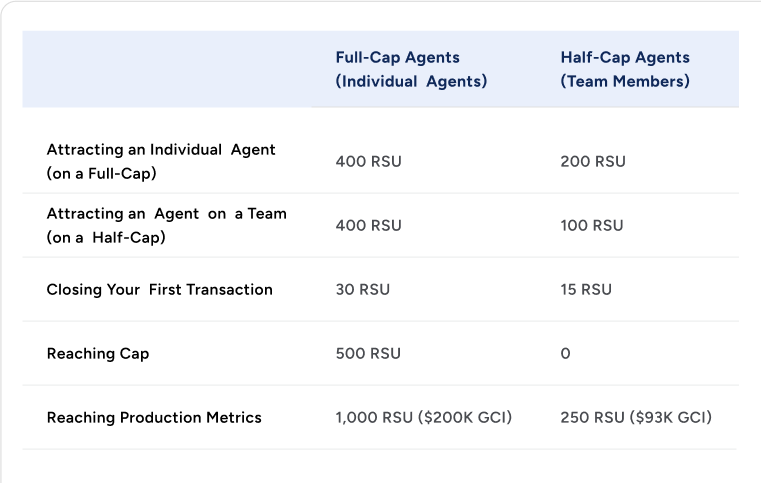Click the 15 RSU Half-Cap value

[586, 290]
